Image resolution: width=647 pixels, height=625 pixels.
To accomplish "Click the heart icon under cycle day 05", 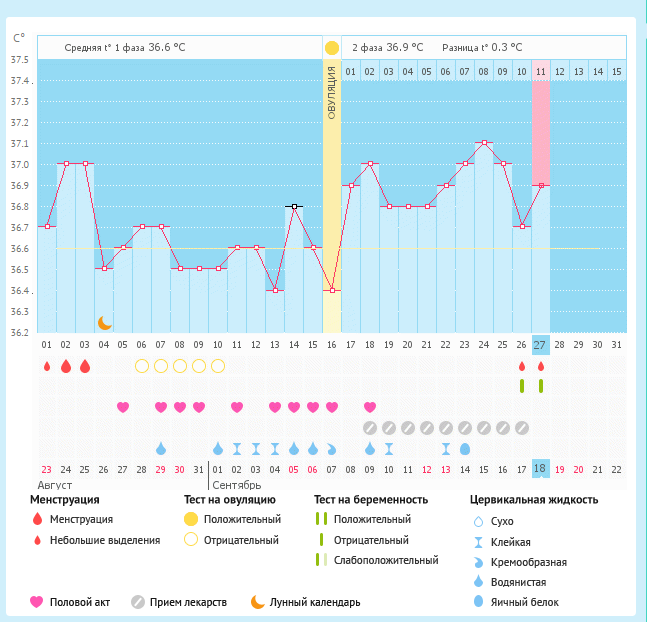I will pyautogui.click(x=123, y=407).
